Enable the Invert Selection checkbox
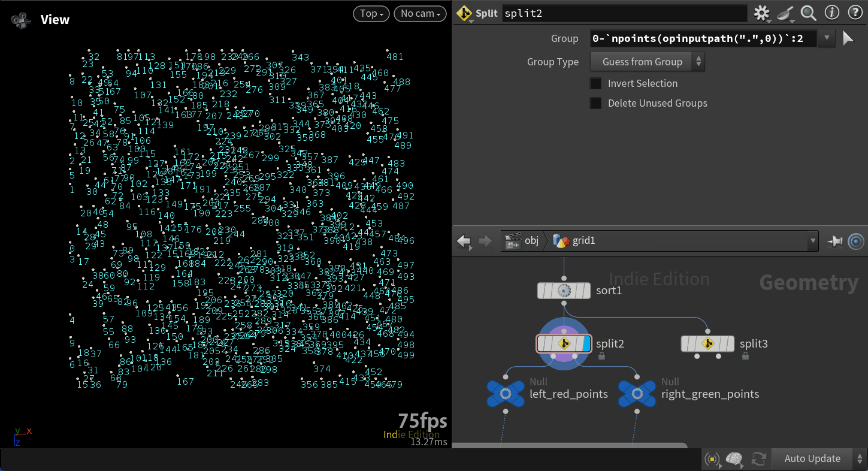Screen dimensions: 868x471 [x=595, y=83]
